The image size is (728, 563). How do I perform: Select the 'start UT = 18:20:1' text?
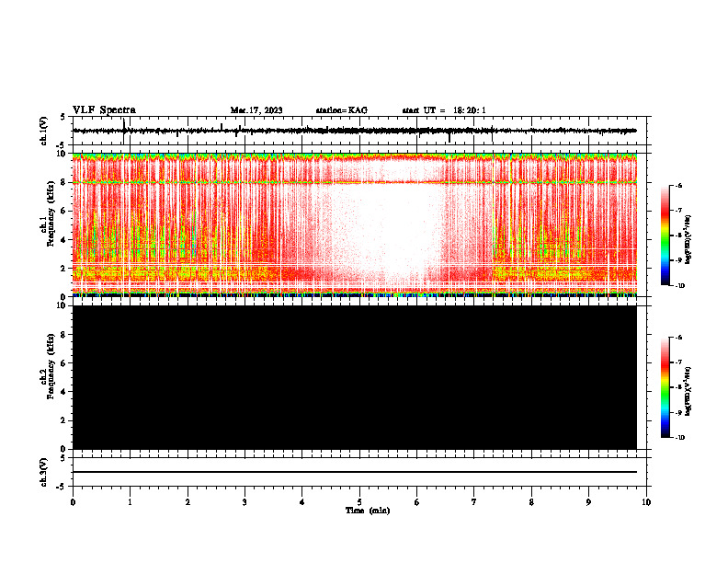coord(444,110)
